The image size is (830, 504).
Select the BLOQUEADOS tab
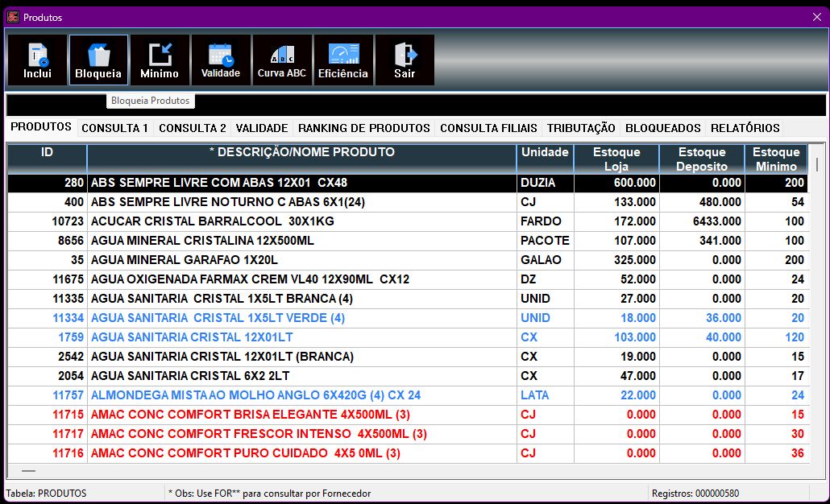(x=662, y=128)
